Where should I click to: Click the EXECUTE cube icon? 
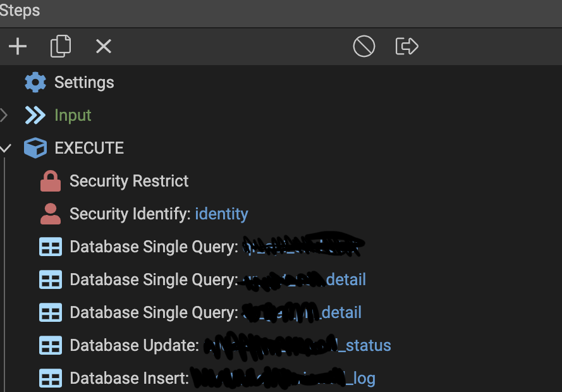[x=35, y=147]
